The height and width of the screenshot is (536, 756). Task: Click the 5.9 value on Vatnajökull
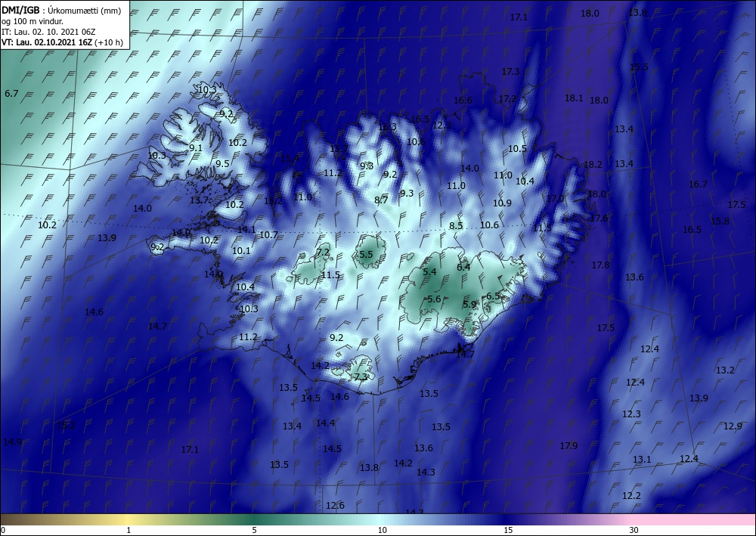click(x=469, y=305)
